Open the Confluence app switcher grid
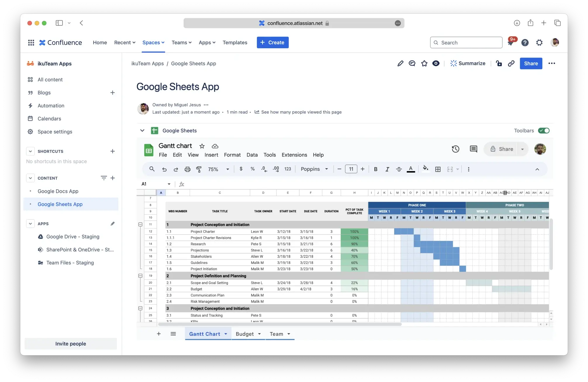588x382 pixels. [x=31, y=43]
